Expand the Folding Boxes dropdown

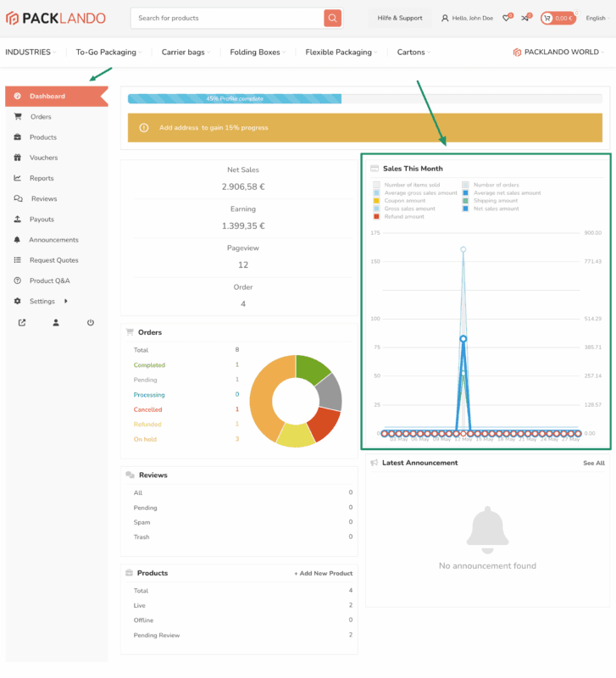tap(258, 53)
